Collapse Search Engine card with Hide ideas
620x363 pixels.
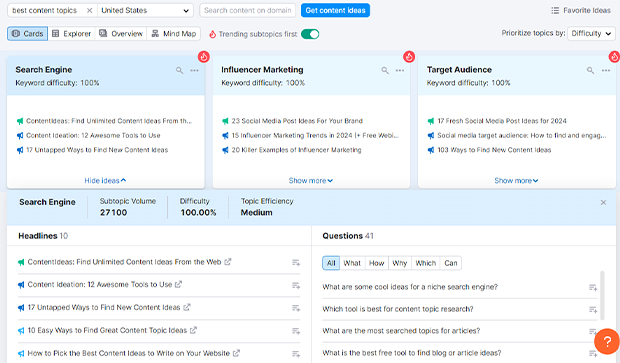coord(105,181)
